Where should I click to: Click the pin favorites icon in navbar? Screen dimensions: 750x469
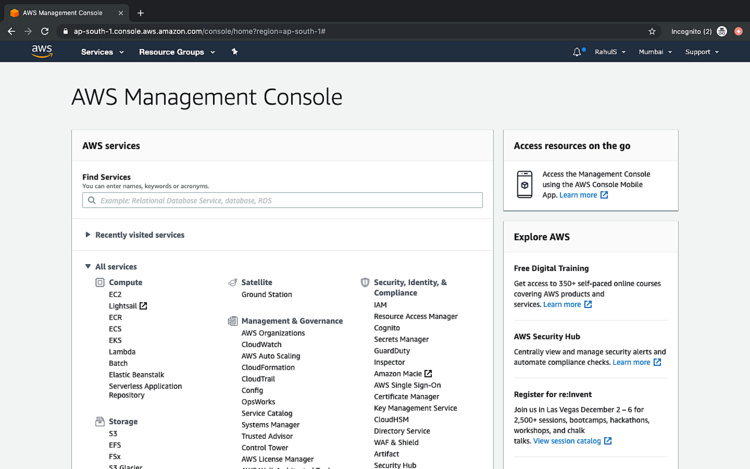tap(235, 52)
